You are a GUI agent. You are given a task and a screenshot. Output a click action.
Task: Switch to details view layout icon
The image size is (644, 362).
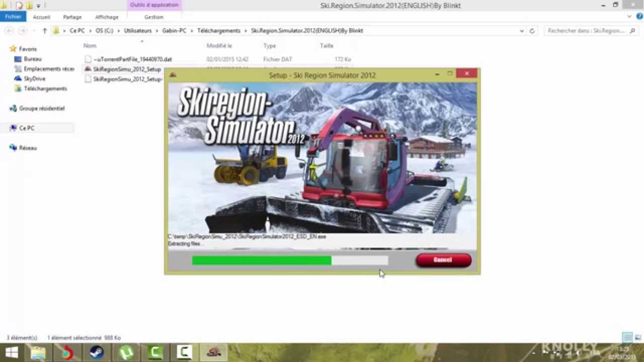pos(627,337)
